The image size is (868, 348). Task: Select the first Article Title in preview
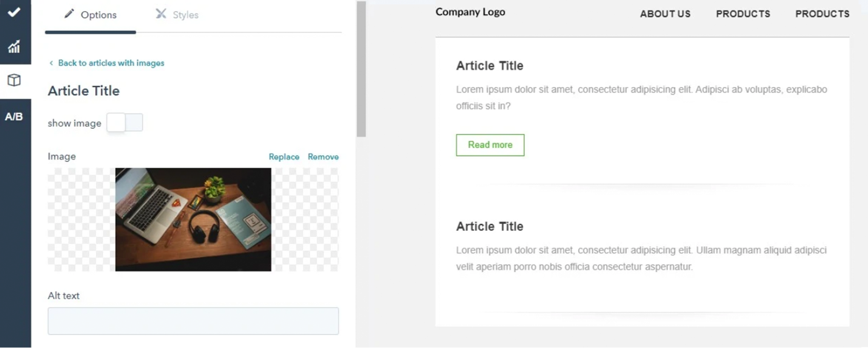tap(490, 66)
